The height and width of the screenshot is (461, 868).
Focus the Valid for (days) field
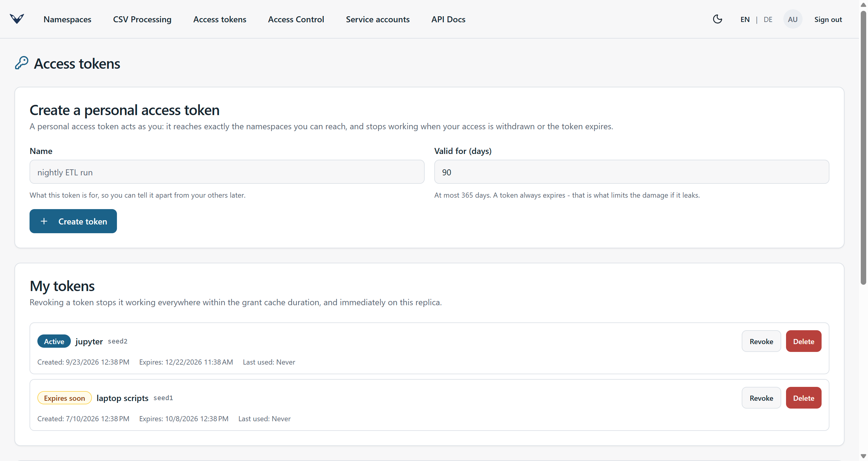[631, 172]
